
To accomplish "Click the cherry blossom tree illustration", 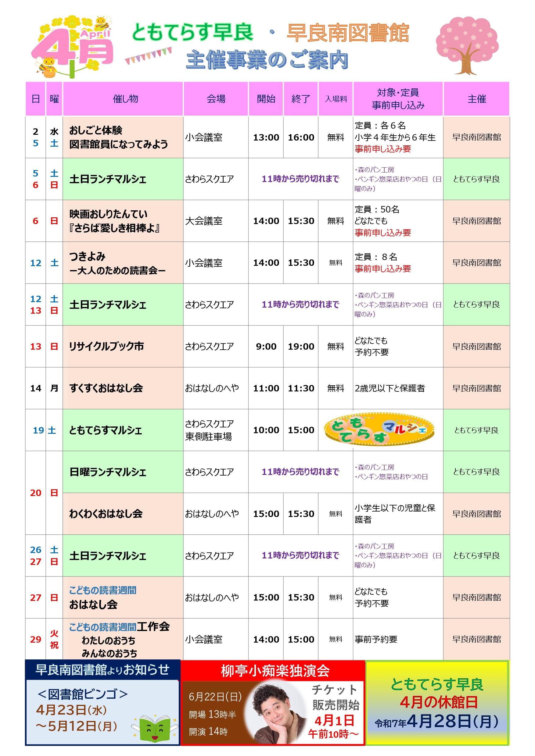I will pyautogui.click(x=467, y=45).
